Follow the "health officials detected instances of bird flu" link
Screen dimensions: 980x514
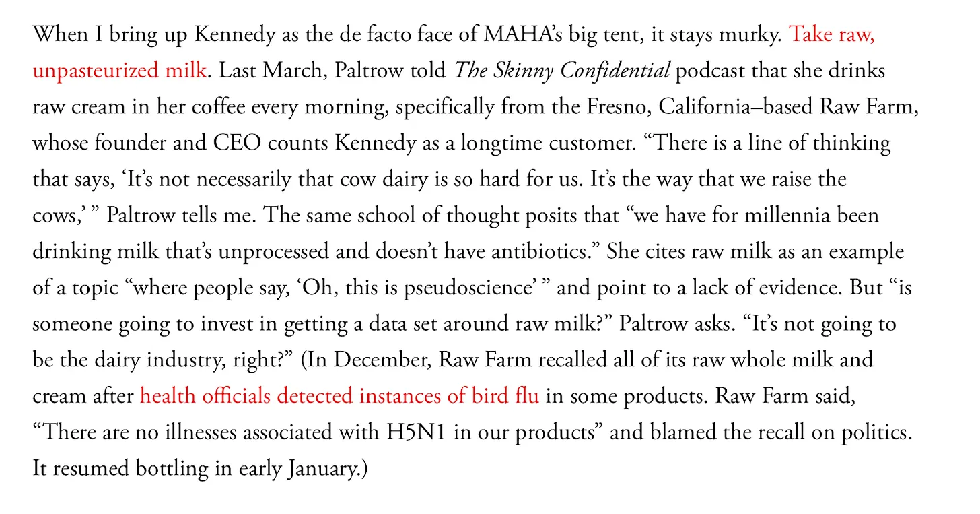pos(339,395)
